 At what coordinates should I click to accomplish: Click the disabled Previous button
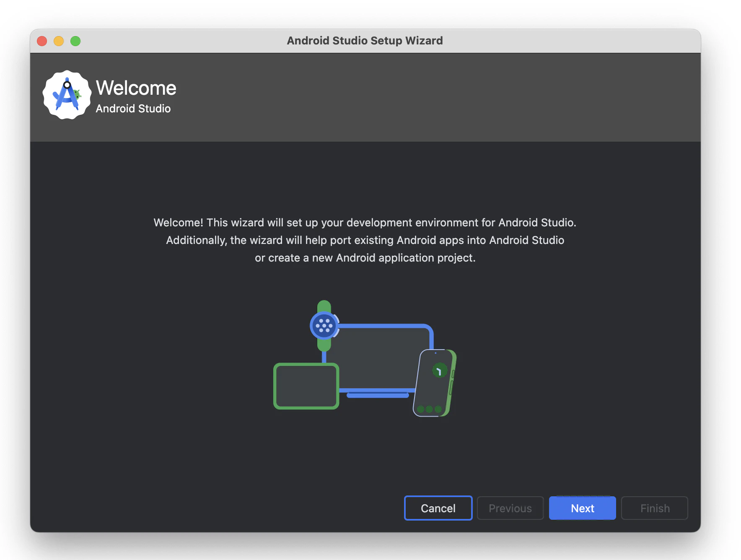click(x=510, y=508)
